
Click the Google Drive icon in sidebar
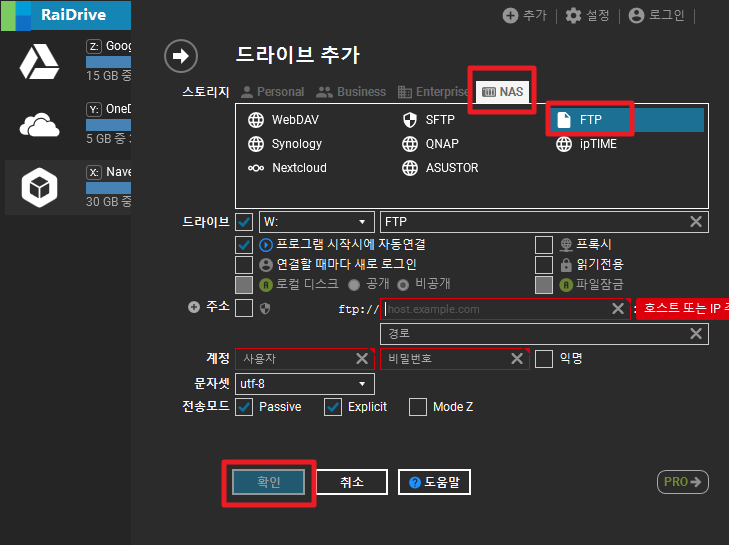[x=40, y=62]
